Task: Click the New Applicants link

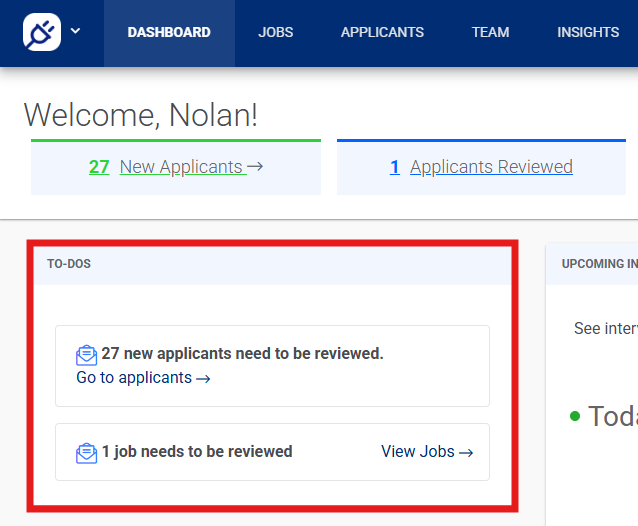Action: pos(181,167)
